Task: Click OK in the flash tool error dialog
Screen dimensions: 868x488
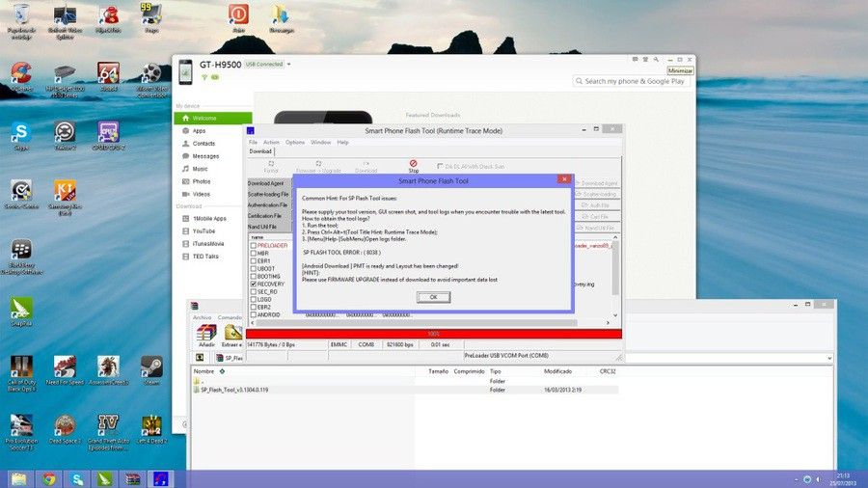Action: [433, 297]
